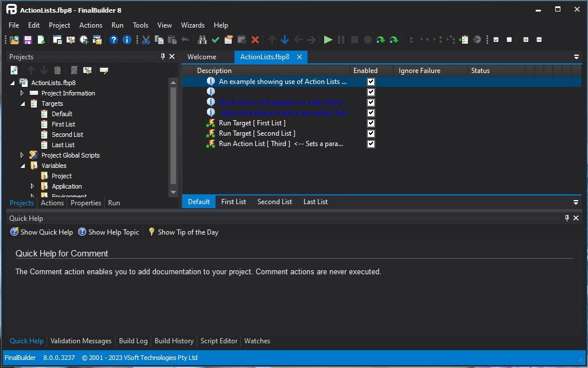Click the Show Help Topic button
The image size is (588, 368).
(x=109, y=232)
